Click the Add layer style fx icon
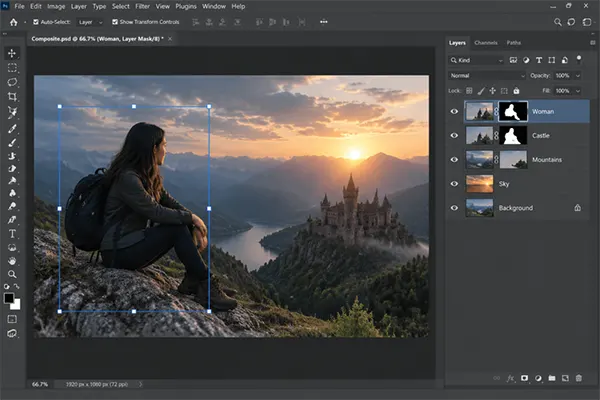 click(510, 378)
